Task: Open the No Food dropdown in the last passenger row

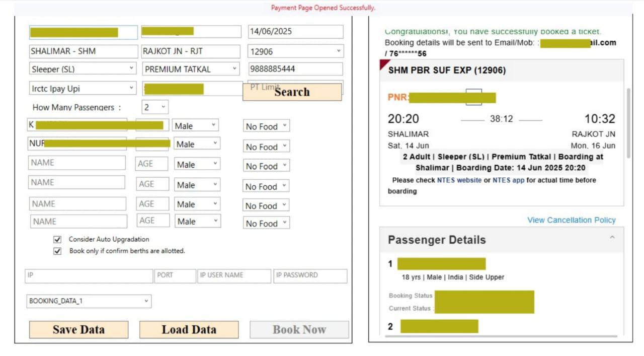Action: (266, 223)
